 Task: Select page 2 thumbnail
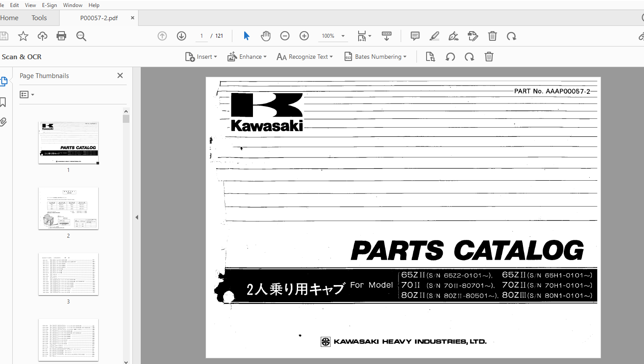point(68,208)
